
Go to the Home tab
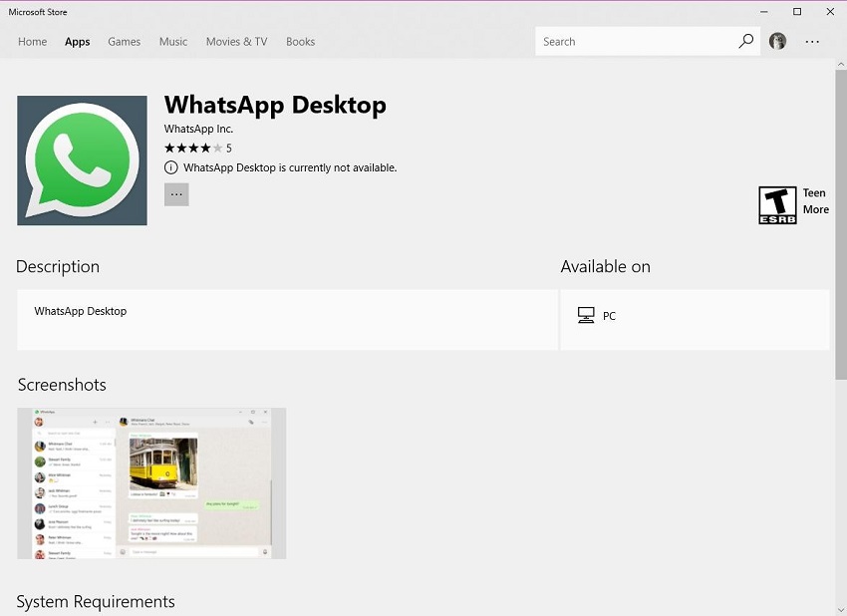pyautogui.click(x=32, y=42)
